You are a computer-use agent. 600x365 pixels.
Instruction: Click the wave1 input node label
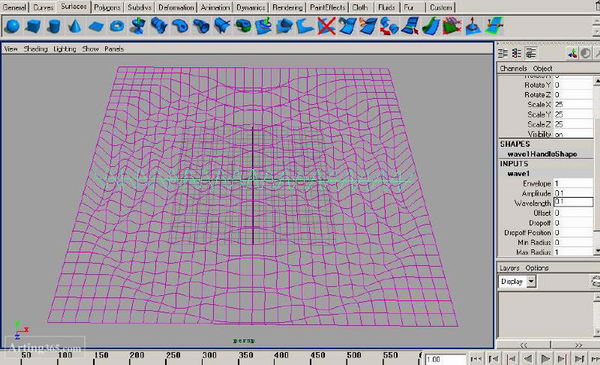518,174
